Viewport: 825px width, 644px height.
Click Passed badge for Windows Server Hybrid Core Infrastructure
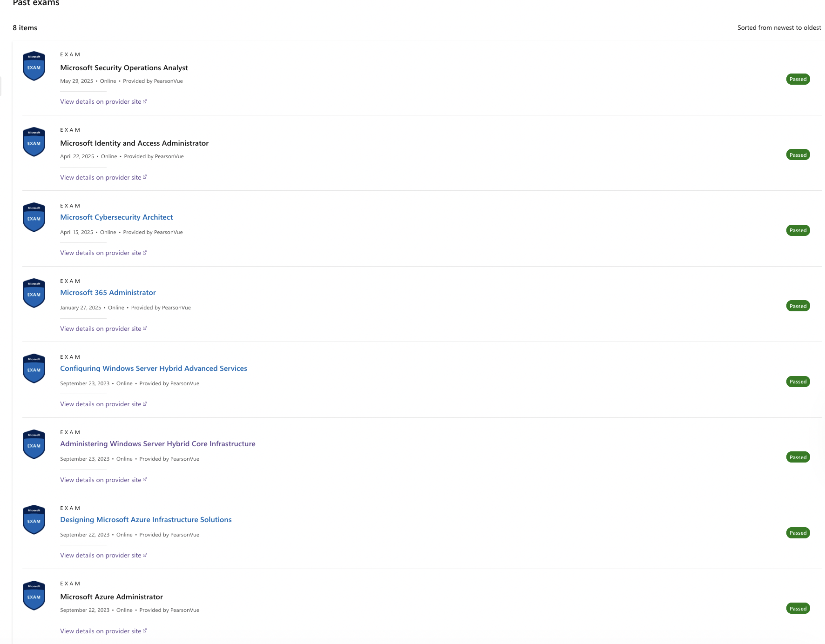pyautogui.click(x=798, y=457)
